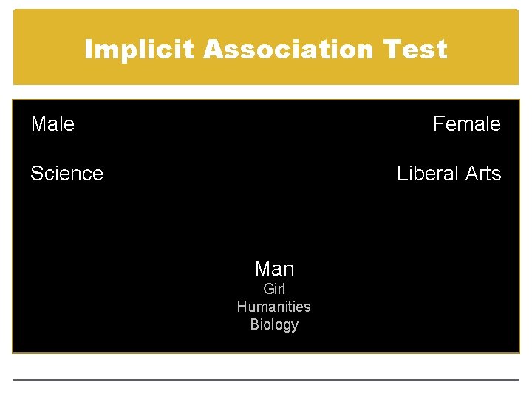Click the word "Arts" on the right

coord(484,174)
